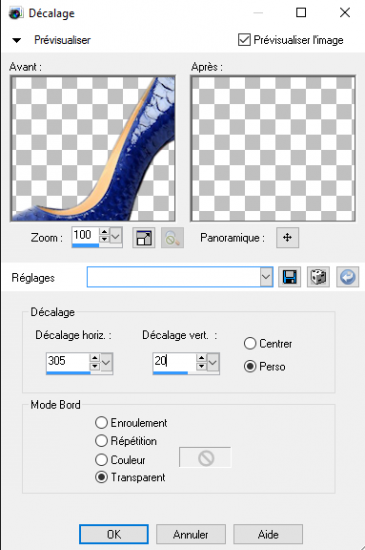The width and height of the screenshot is (365, 550).
Task: Maximize the Décalage dialog window
Action: (301, 13)
